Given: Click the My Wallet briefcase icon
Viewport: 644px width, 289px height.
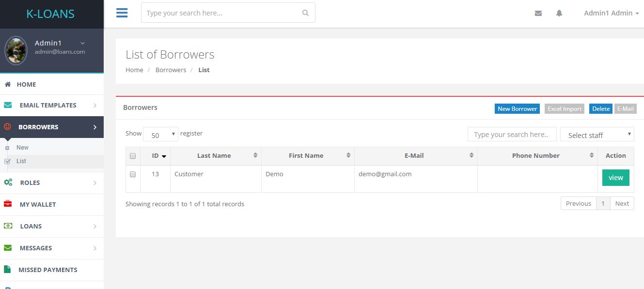Looking at the screenshot, I should (8, 204).
